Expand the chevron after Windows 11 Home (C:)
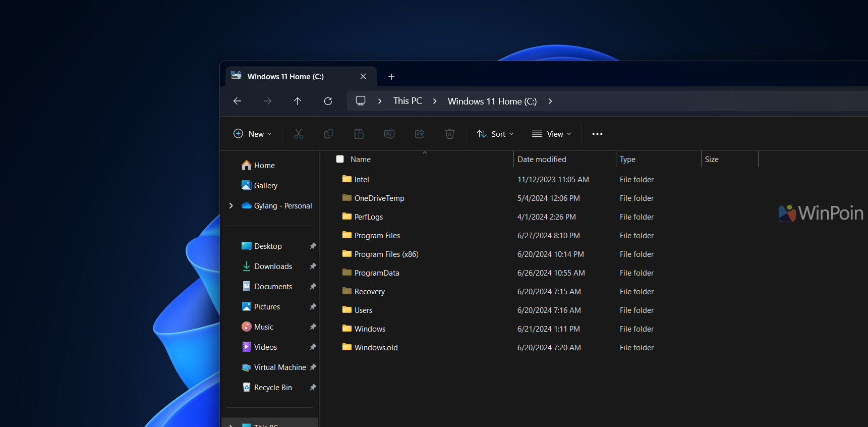The width and height of the screenshot is (868, 427). 550,101
